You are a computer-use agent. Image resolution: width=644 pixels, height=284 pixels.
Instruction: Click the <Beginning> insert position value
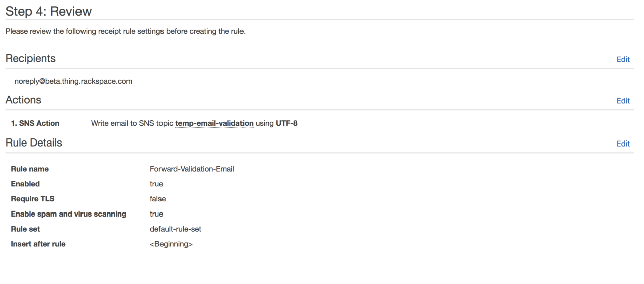tap(171, 244)
